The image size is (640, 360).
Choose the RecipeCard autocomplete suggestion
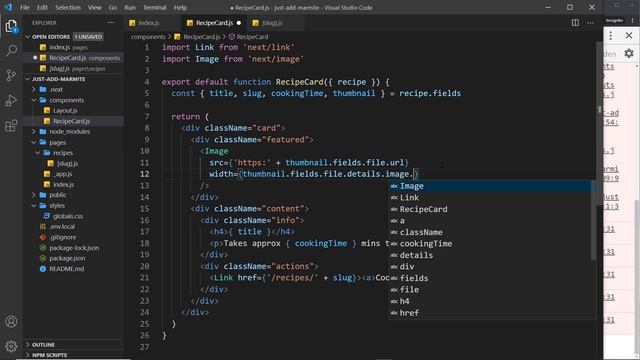click(490, 209)
